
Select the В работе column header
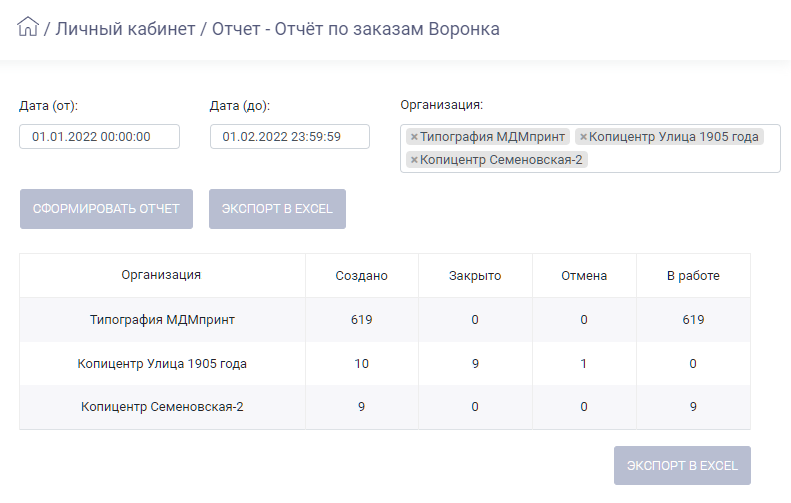693,275
